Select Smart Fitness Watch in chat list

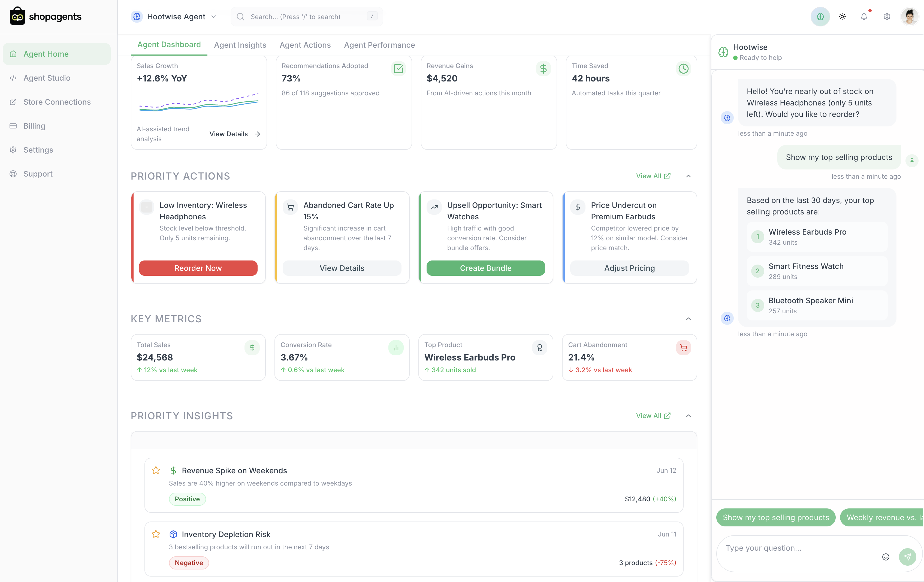point(817,271)
